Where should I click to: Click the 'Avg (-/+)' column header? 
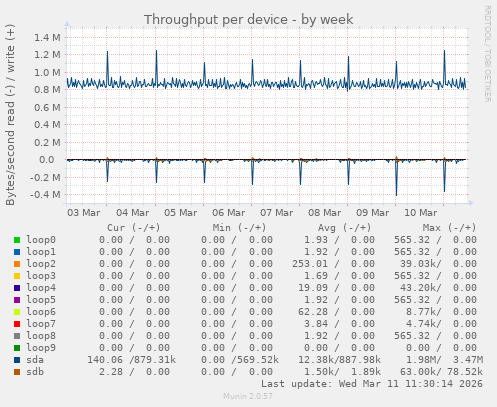(x=344, y=228)
